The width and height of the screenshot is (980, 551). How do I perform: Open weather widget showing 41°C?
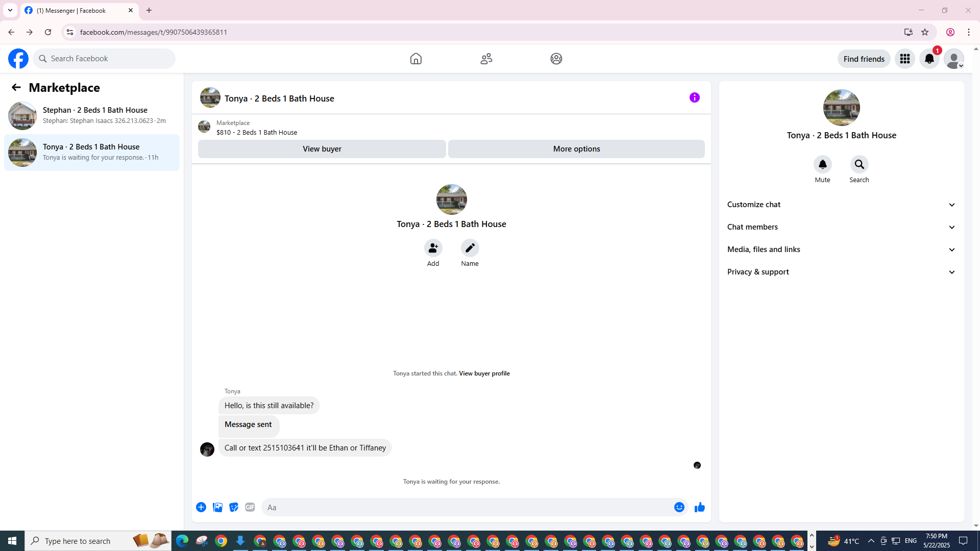coord(844,541)
